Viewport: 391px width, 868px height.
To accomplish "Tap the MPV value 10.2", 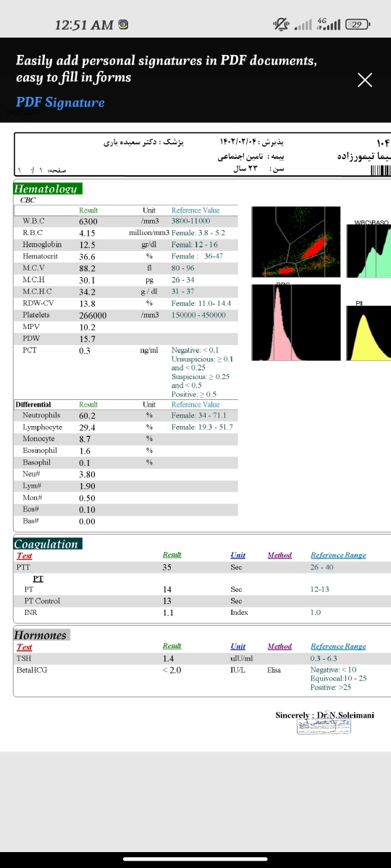I will point(87,327).
